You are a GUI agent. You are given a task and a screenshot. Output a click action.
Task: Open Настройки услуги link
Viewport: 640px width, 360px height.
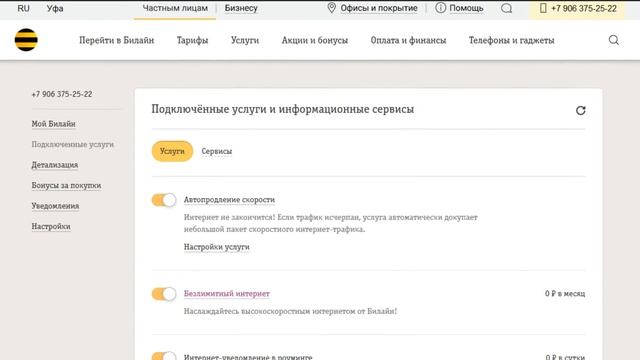coord(217,247)
